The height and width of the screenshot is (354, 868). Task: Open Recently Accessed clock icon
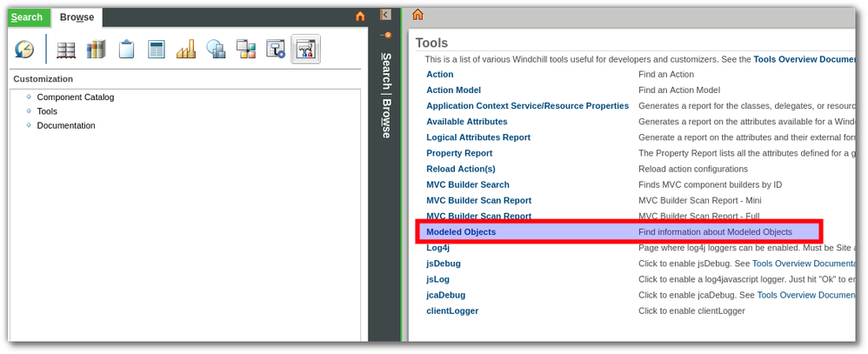pos(23,50)
